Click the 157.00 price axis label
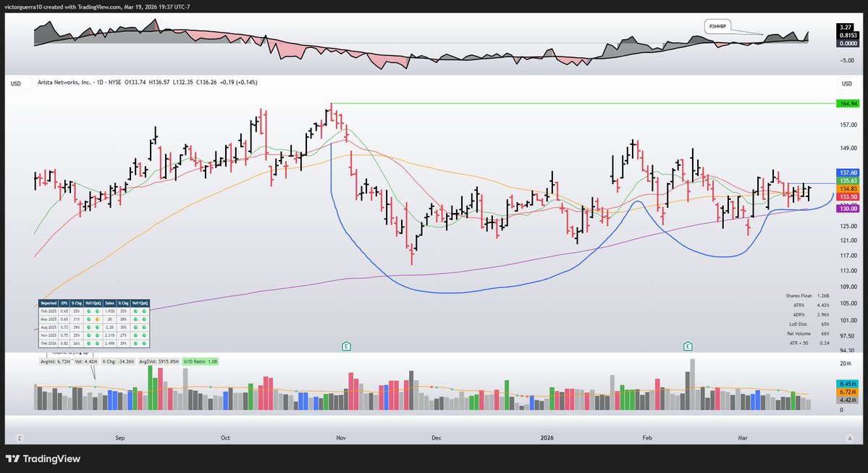This screenshot has height=473, width=868. pyautogui.click(x=848, y=125)
